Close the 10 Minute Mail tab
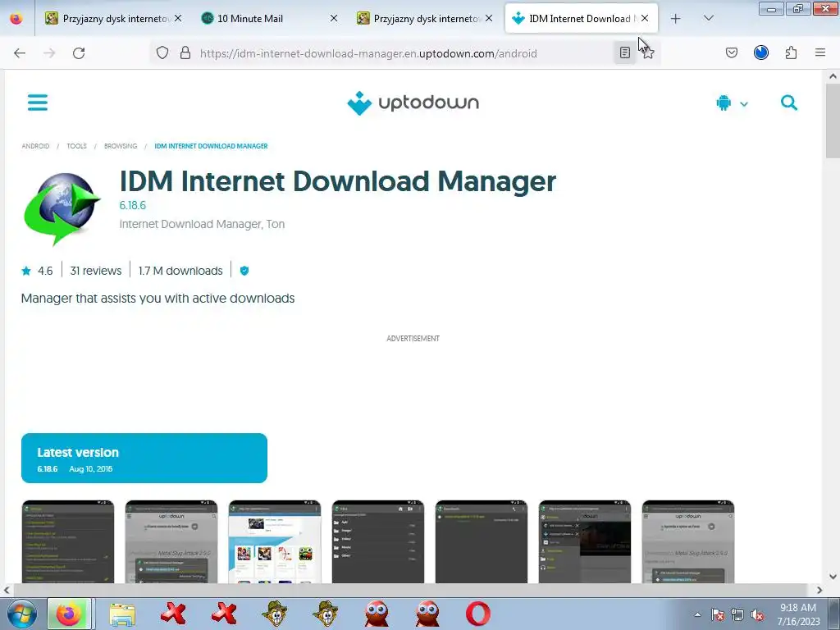Viewport: 840px width, 630px height. click(334, 18)
